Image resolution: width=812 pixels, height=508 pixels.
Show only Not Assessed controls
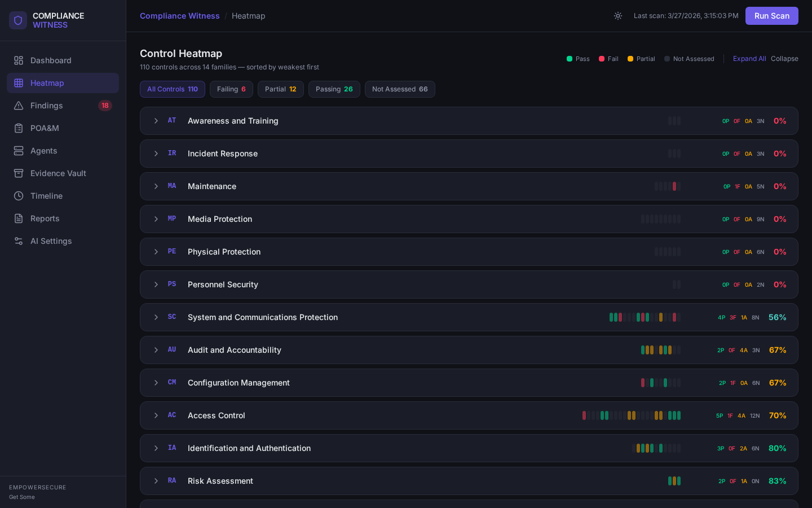click(399, 89)
